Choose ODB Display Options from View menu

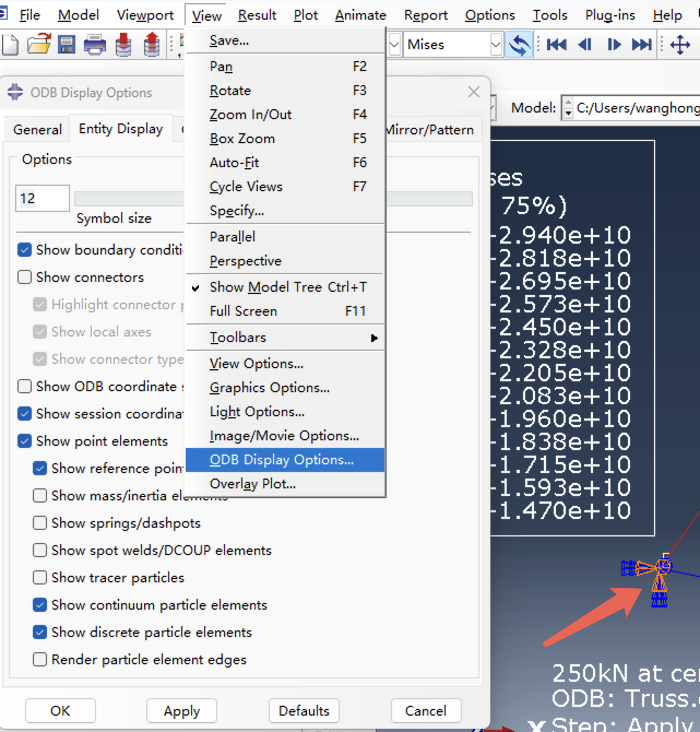[x=282, y=460]
